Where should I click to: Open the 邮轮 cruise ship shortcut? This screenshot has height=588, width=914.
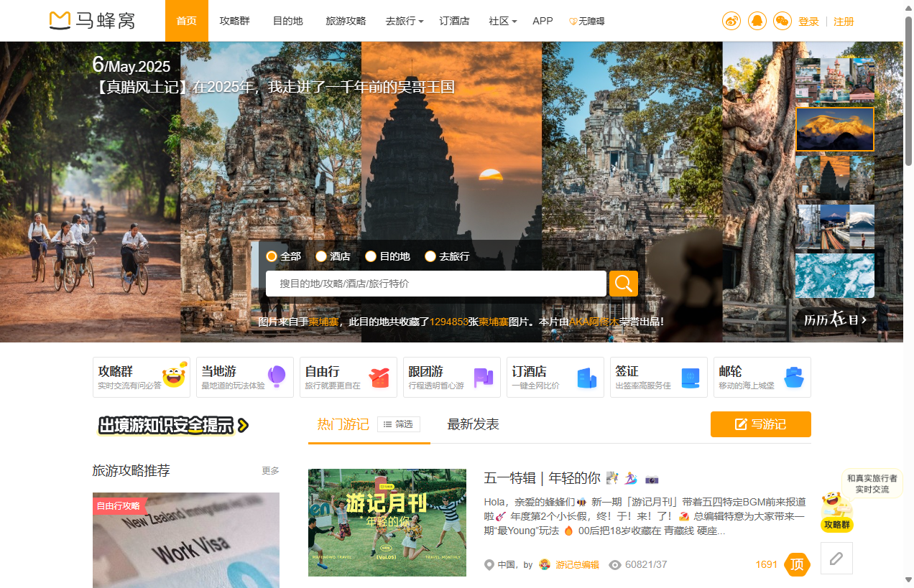coord(765,377)
